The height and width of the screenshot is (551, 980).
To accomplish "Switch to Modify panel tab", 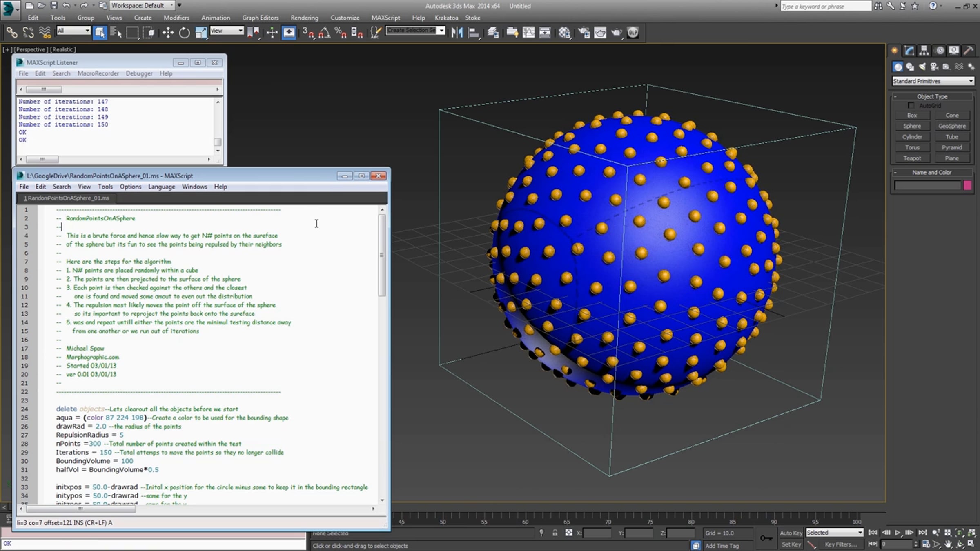I will coord(909,51).
